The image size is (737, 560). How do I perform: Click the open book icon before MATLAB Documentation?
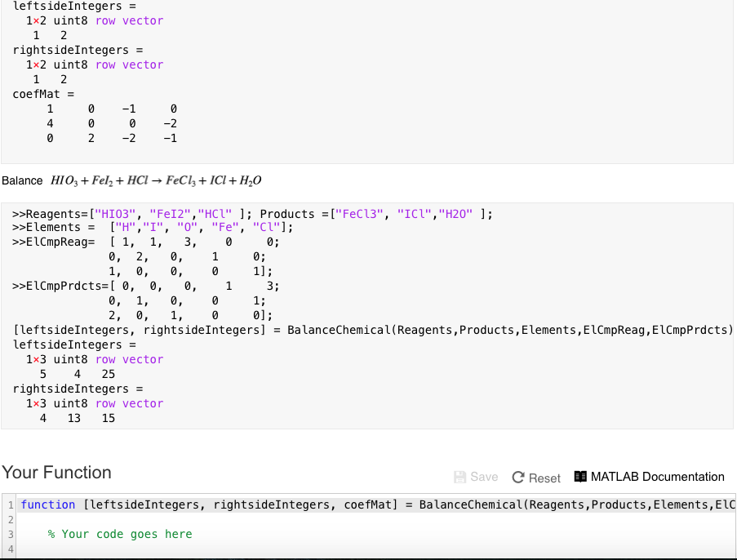coord(579,477)
